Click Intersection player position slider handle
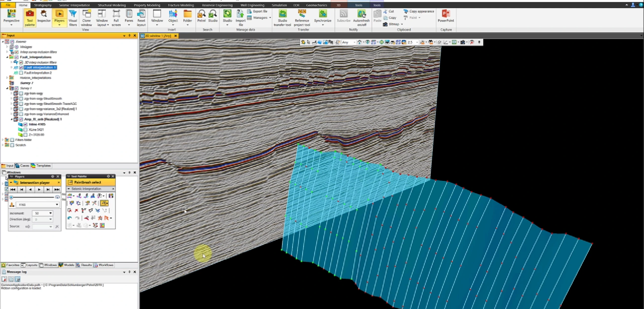Screen dimensions: 644x309 click(x=11, y=197)
